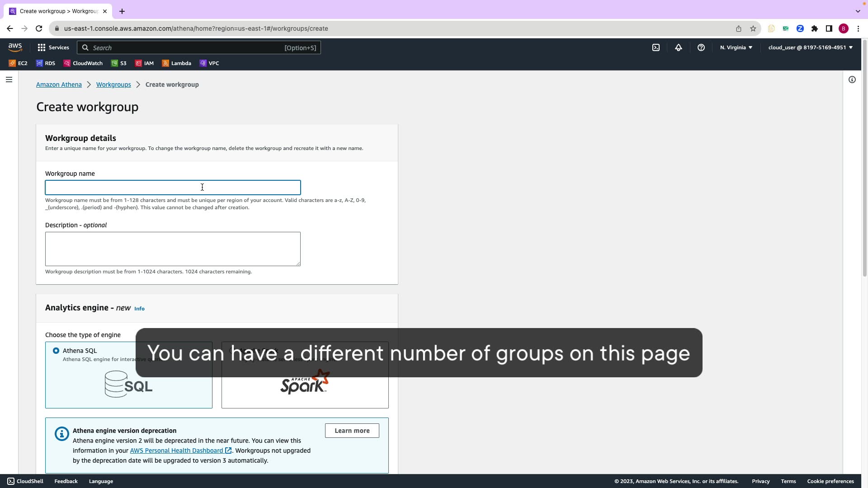Expand the side navigation hamburger menu

9,80
